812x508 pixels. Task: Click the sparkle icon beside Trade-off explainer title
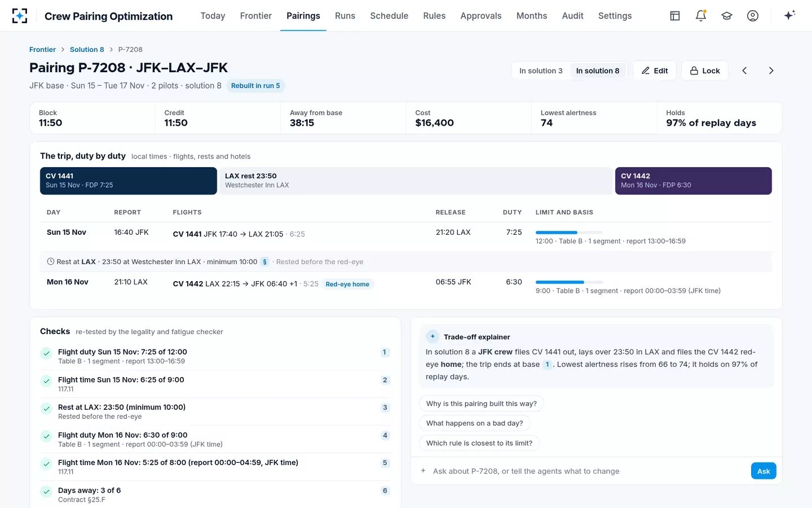433,336
